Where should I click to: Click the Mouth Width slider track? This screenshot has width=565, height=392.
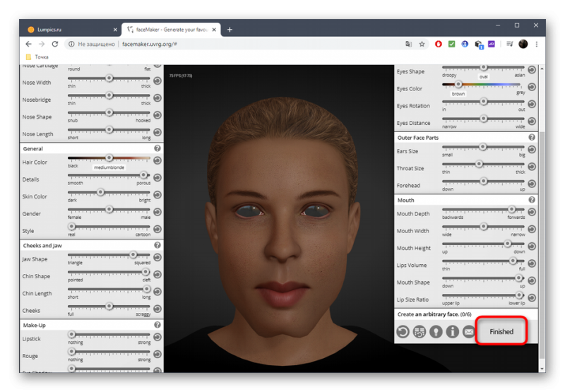tap(483, 227)
